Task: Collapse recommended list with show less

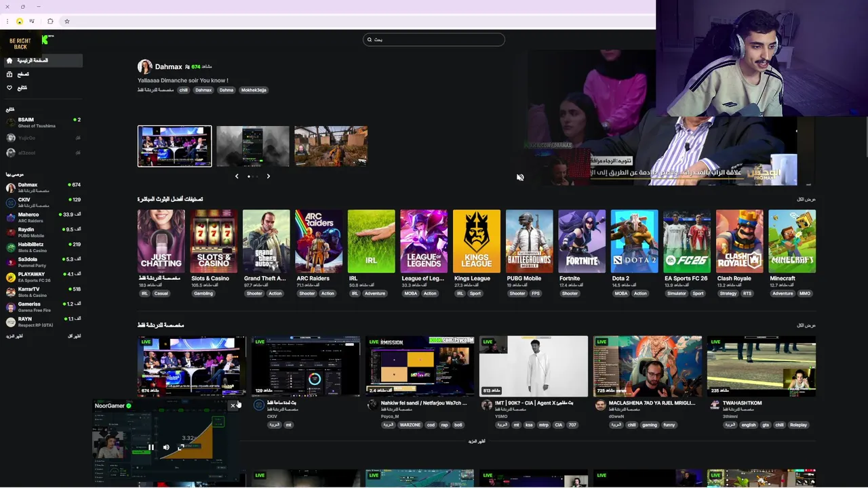Action: (x=75, y=336)
